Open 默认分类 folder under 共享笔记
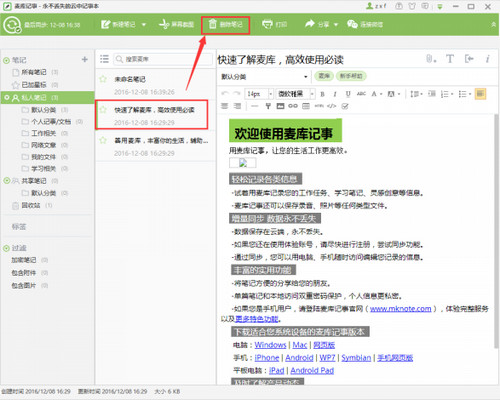This screenshot has height=400, width=500. tap(44, 193)
